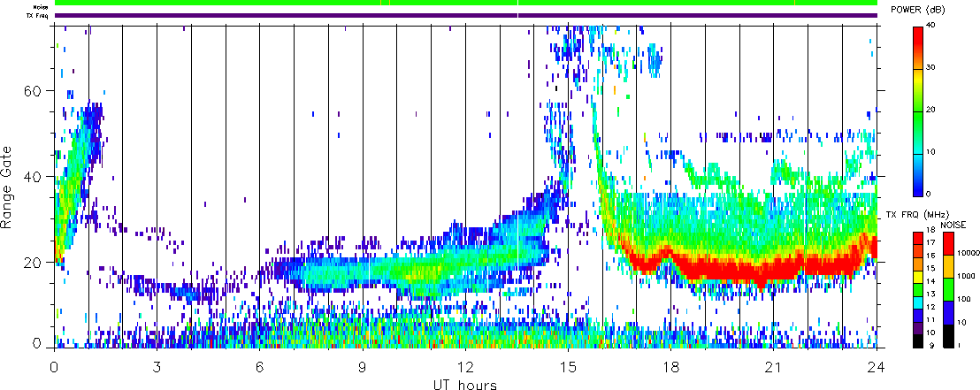Click the x-axis tick label '9'
Image resolution: width=980 pixels, height=390 pixels.
(x=363, y=367)
